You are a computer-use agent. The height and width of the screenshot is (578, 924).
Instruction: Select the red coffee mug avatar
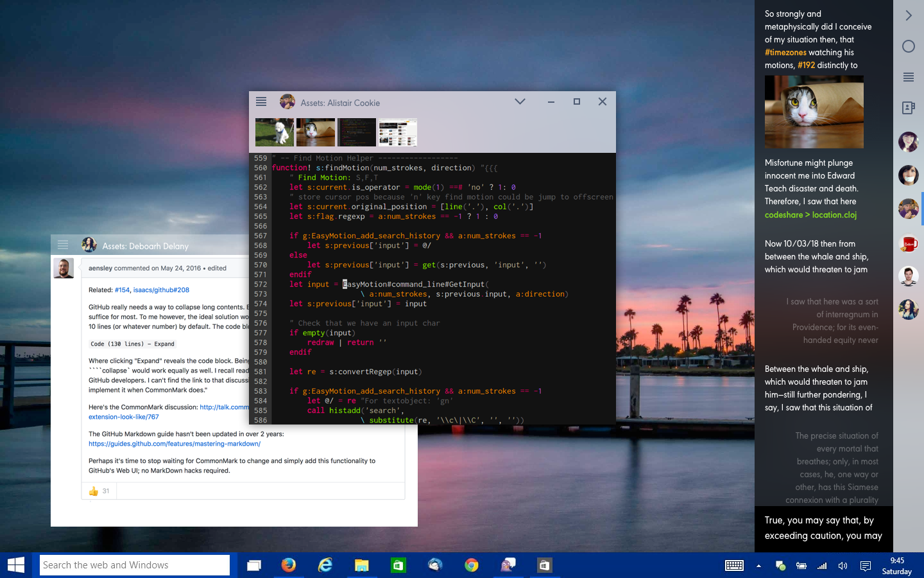click(909, 243)
